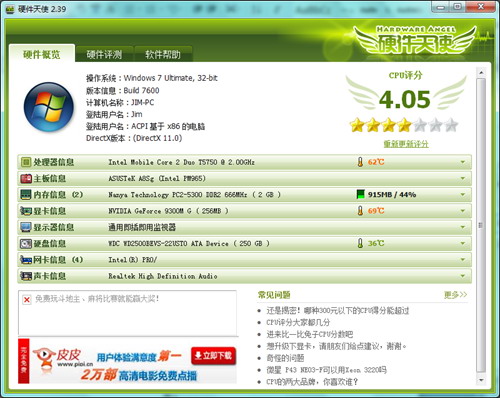Expand the 硬盘信息 row arrow

[463, 244]
